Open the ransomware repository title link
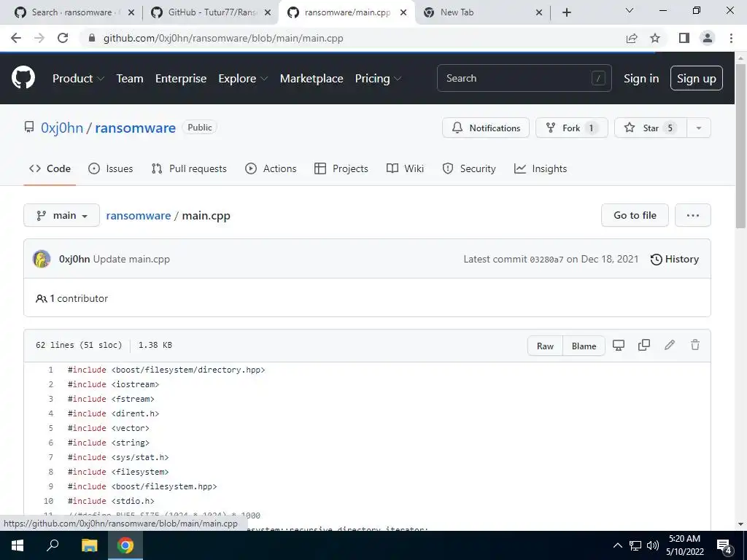 [x=135, y=128]
